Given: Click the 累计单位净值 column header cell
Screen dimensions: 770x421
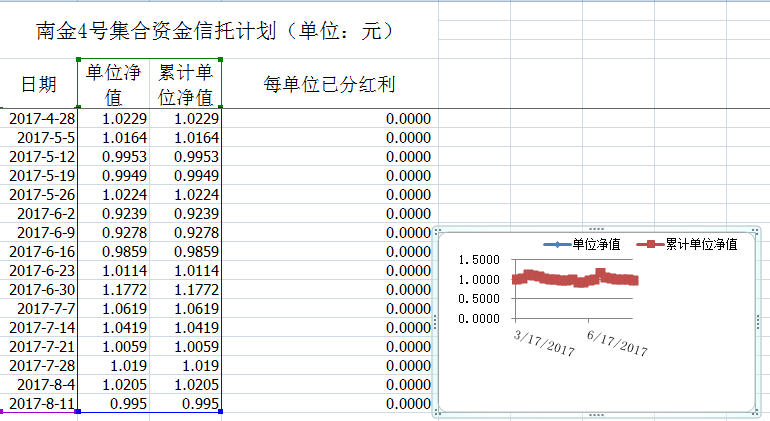Looking at the screenshot, I should point(185,85).
